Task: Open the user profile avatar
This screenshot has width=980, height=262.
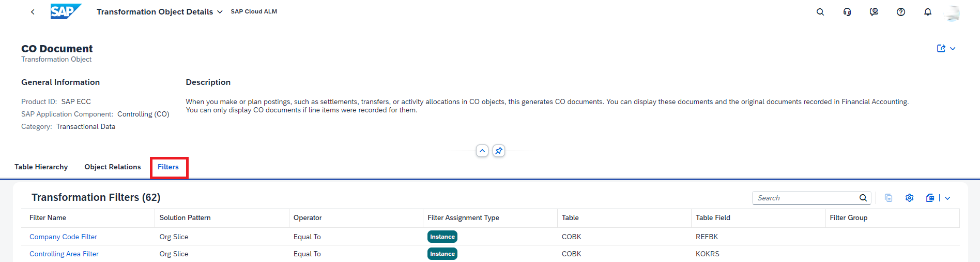Action: (952, 12)
